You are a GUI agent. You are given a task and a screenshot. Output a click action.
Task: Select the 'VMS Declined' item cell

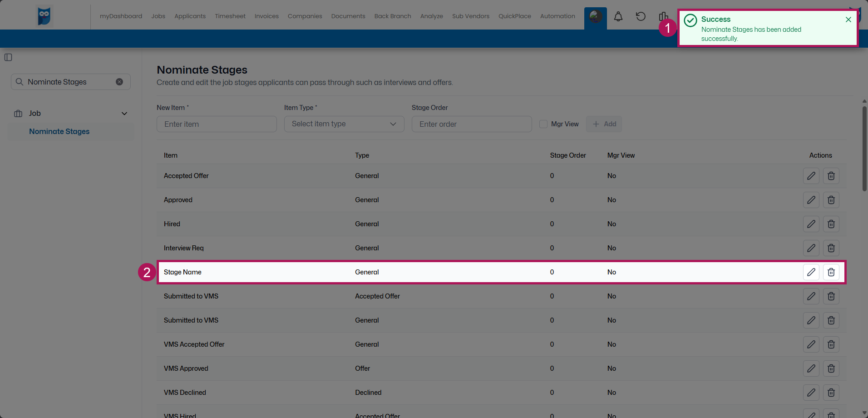[185, 393]
